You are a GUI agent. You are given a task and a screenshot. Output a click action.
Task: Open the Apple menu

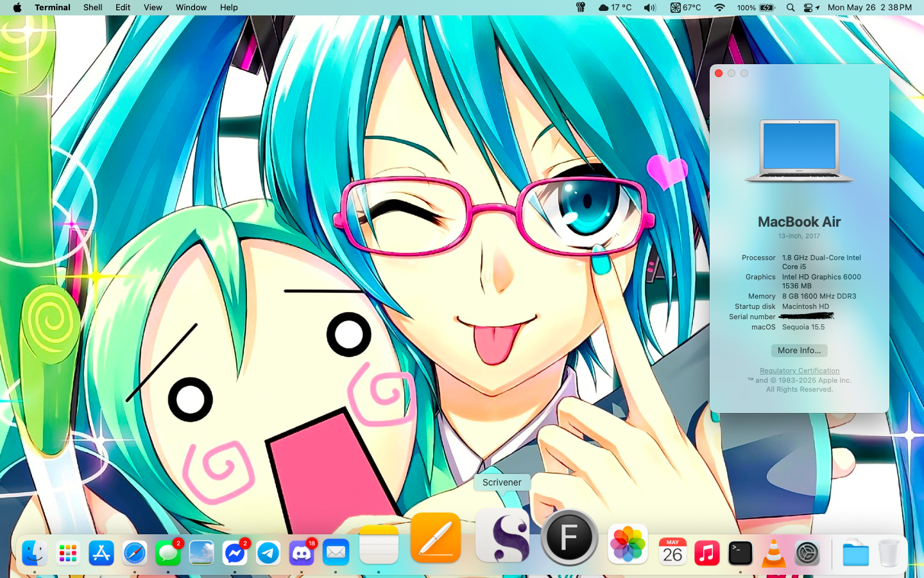point(17,8)
